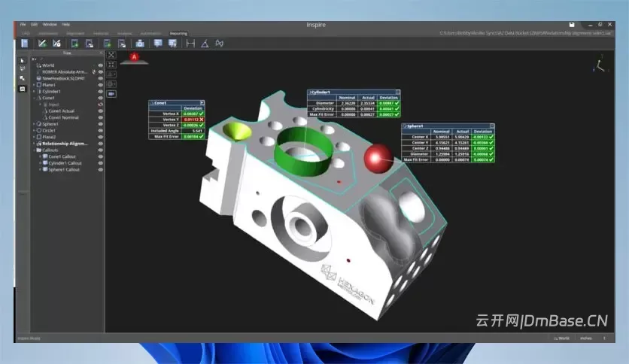Image resolution: width=629 pixels, height=364 pixels.
Task: Click the blue report notebook icon in toolbar
Action: tap(25, 44)
